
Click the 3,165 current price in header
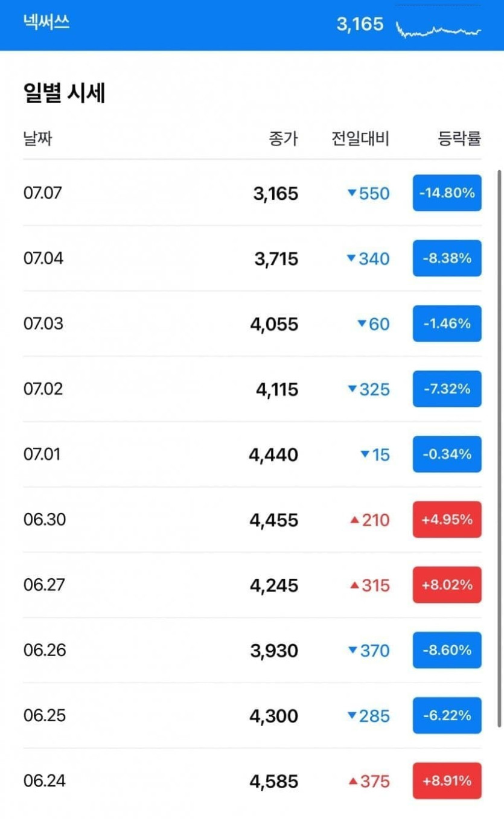point(360,24)
